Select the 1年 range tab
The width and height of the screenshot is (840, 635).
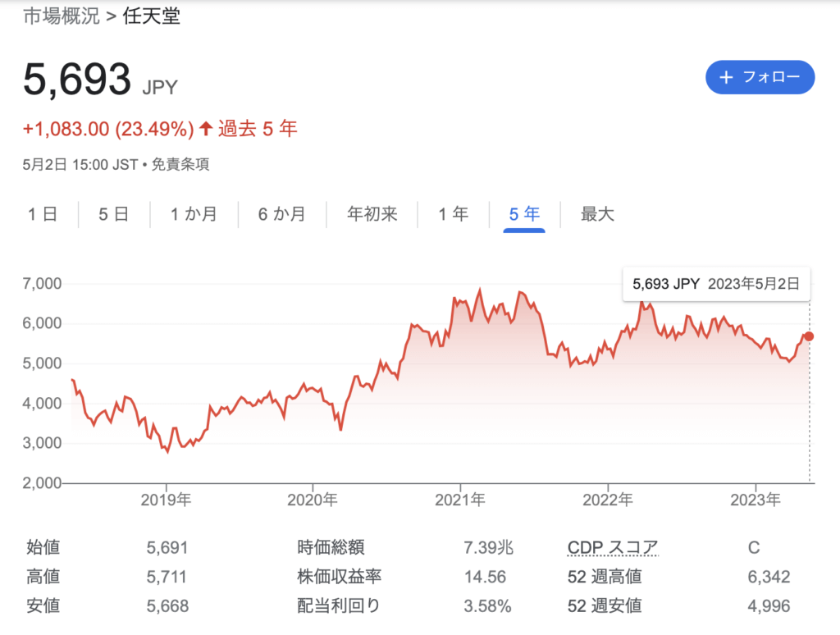coord(453,214)
